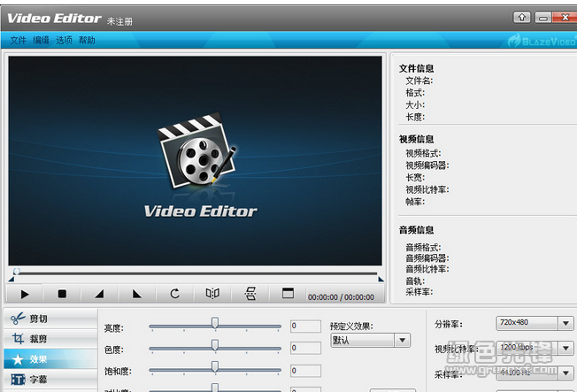Expand the 分辨率 720x480 dropdown
The image size is (577, 392).
[565, 324]
